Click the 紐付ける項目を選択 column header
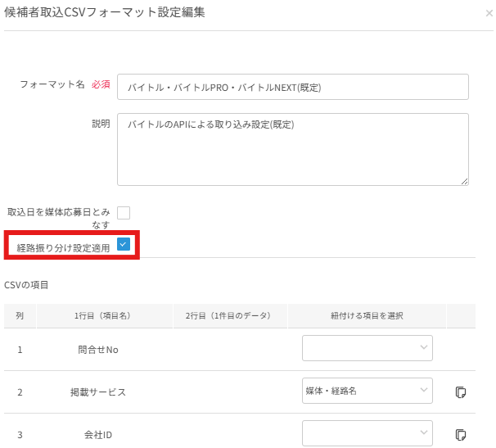The image size is (496, 448). (367, 315)
